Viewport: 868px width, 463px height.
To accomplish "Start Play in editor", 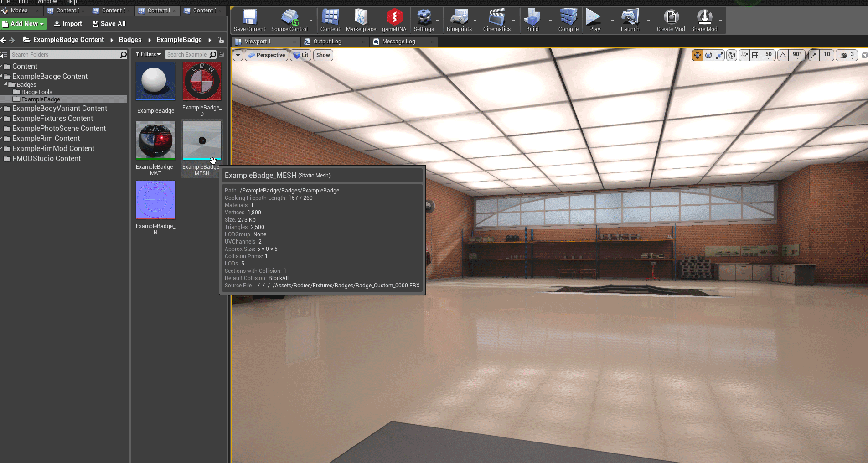I will click(594, 21).
